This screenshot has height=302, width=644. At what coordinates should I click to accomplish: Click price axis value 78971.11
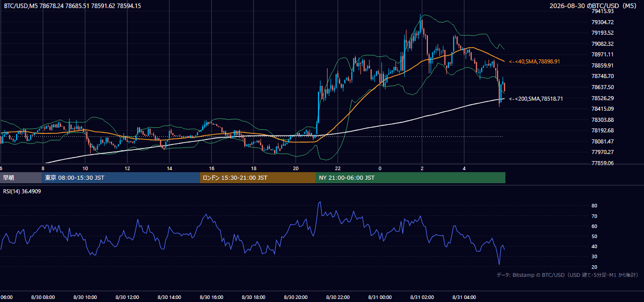click(x=602, y=54)
